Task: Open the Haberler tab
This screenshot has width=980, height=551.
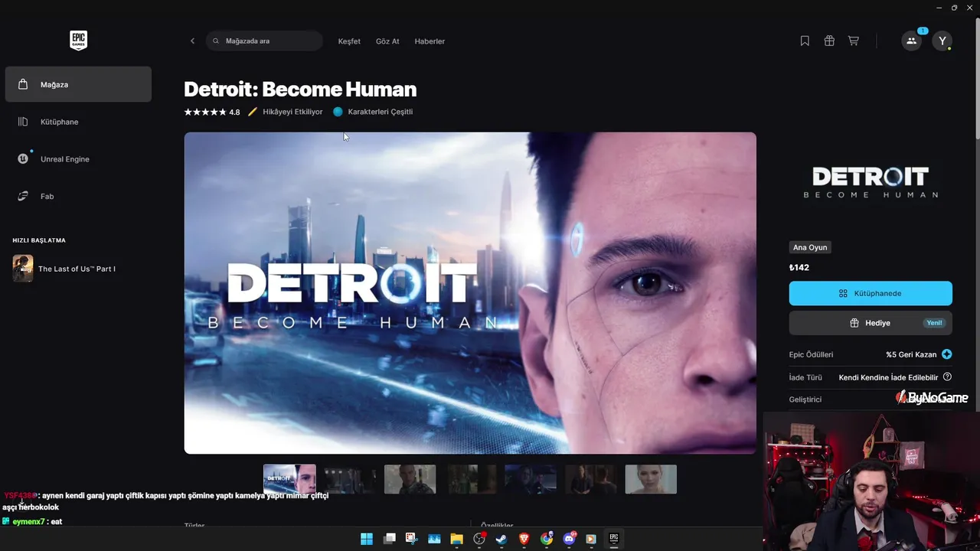Action: 430,41
